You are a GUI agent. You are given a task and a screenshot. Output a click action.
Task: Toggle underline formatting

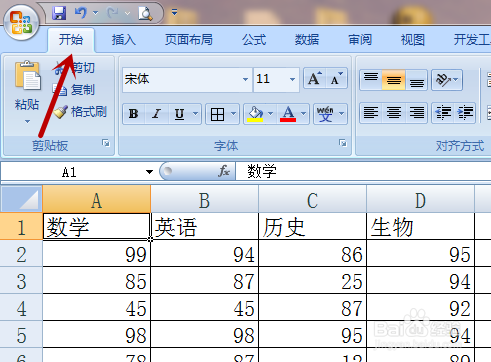coord(180,114)
